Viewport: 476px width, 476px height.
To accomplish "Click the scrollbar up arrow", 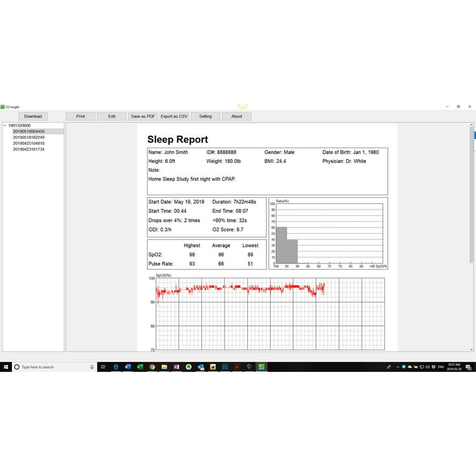I will (x=471, y=125).
